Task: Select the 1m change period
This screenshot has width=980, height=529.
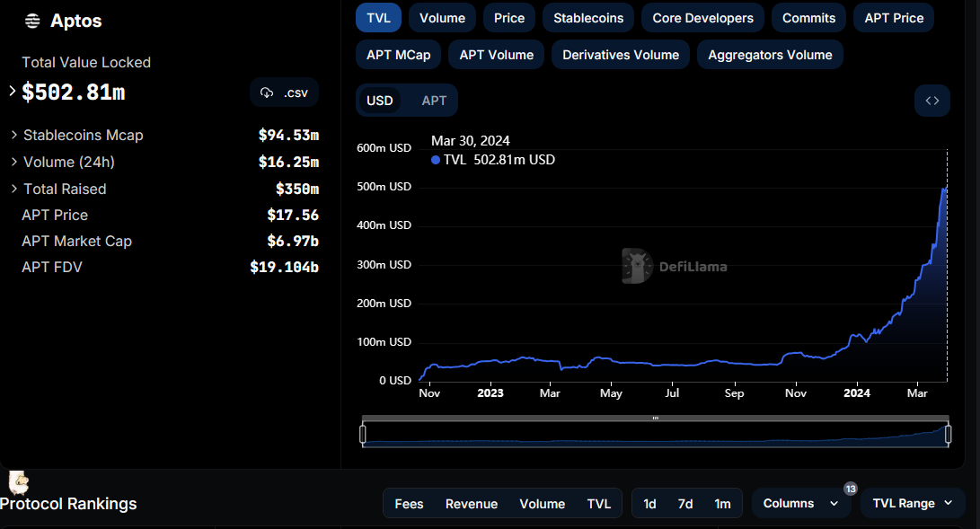Action: [722, 503]
